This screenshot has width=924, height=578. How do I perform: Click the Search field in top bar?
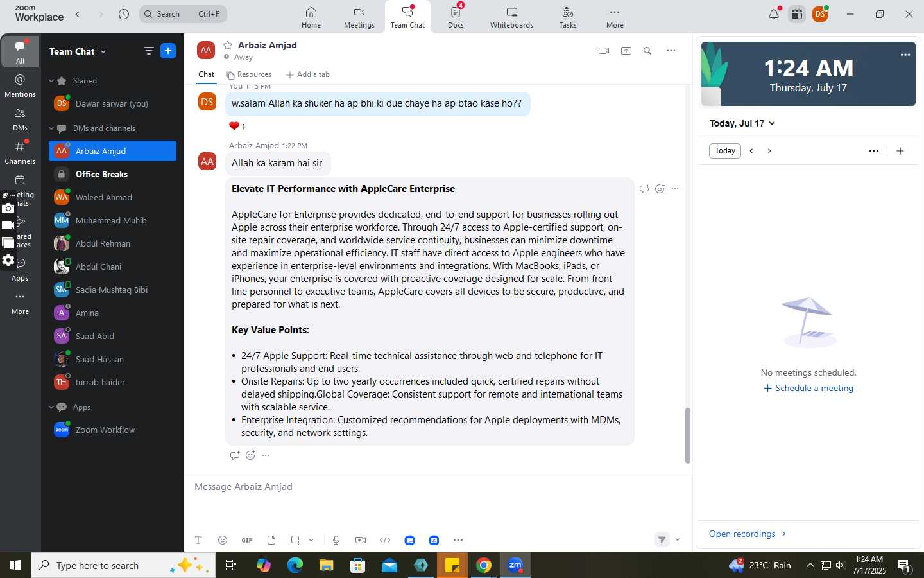point(183,14)
